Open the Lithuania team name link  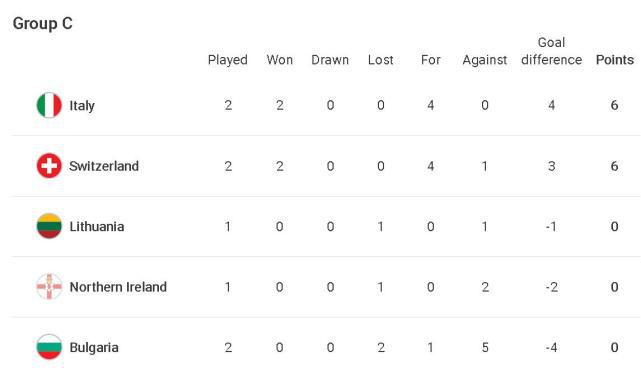click(x=97, y=226)
